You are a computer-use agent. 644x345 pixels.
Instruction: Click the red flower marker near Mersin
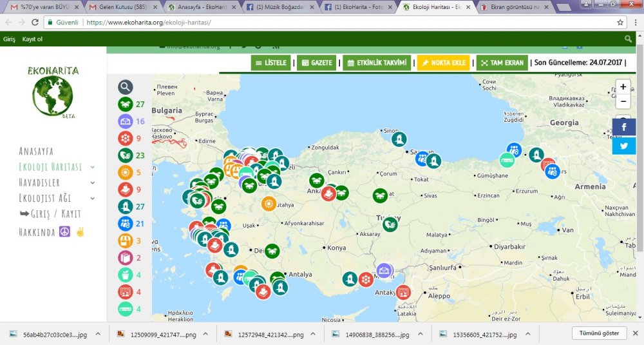(365, 280)
